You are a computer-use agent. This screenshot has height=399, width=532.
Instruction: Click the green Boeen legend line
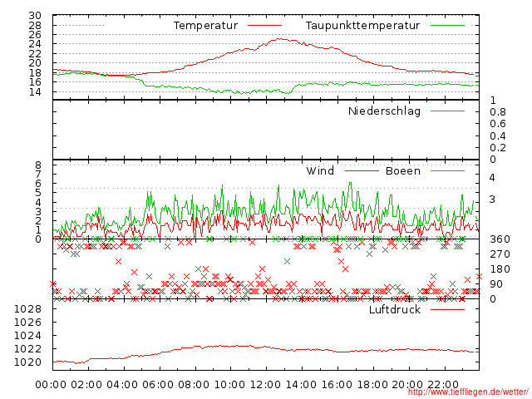[447, 170]
